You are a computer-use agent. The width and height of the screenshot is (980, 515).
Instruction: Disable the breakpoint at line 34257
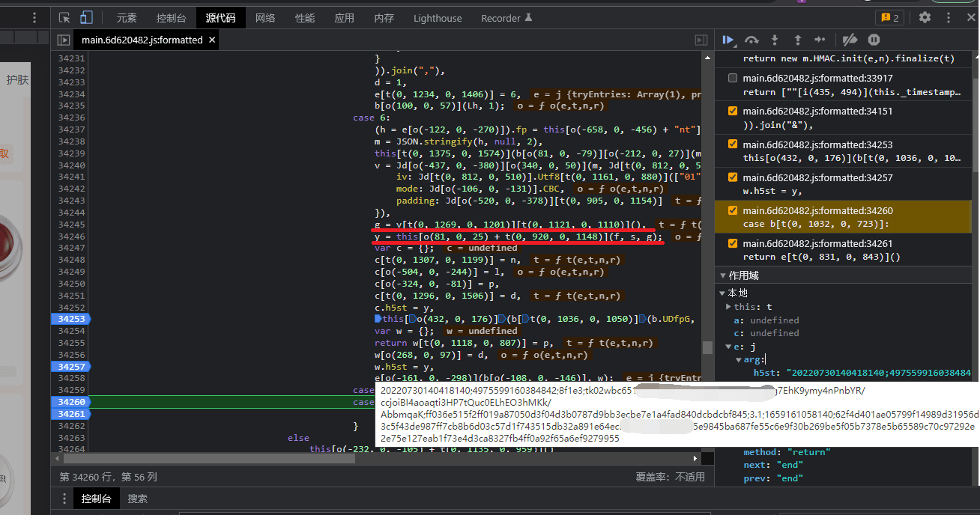pos(732,177)
